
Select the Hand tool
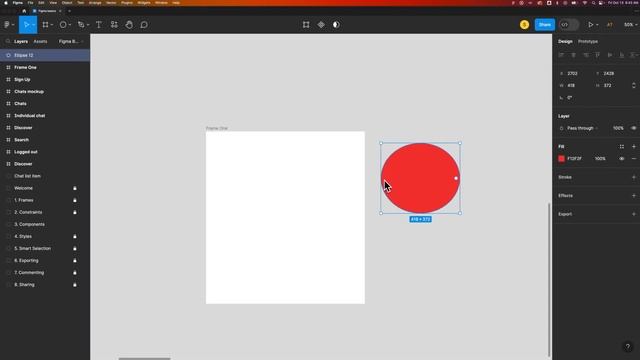129,25
